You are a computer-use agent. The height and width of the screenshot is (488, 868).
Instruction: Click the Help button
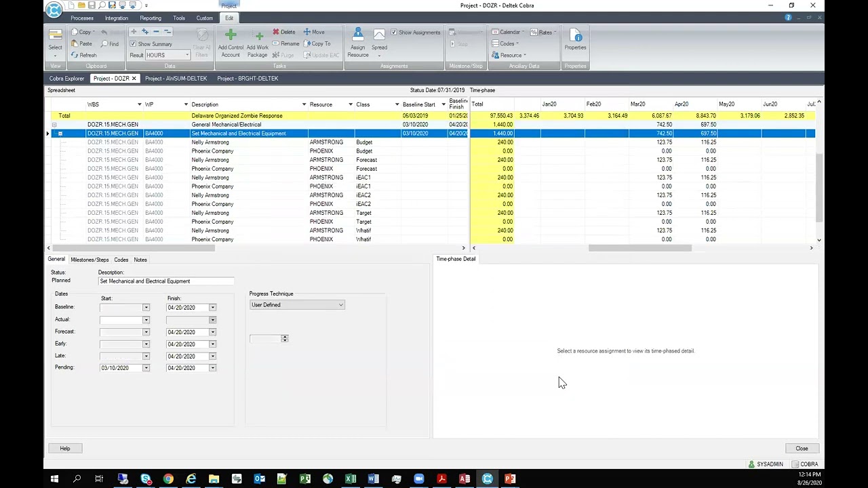click(x=65, y=449)
